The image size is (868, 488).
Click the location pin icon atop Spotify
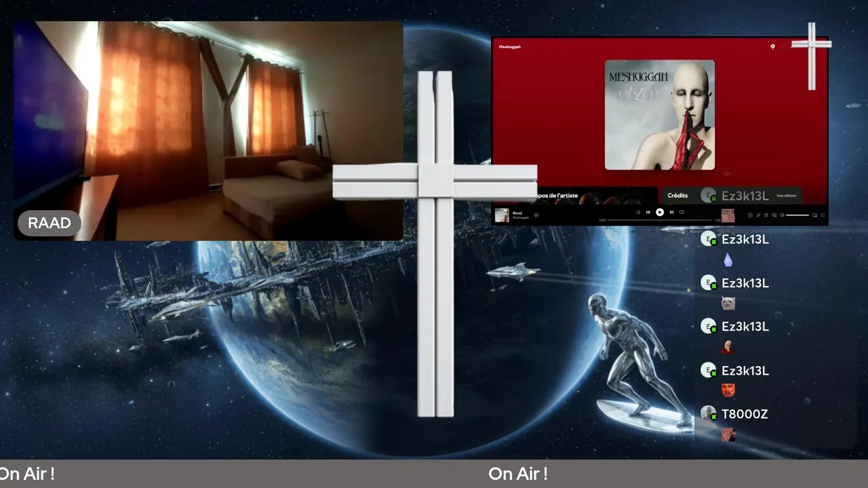[772, 47]
